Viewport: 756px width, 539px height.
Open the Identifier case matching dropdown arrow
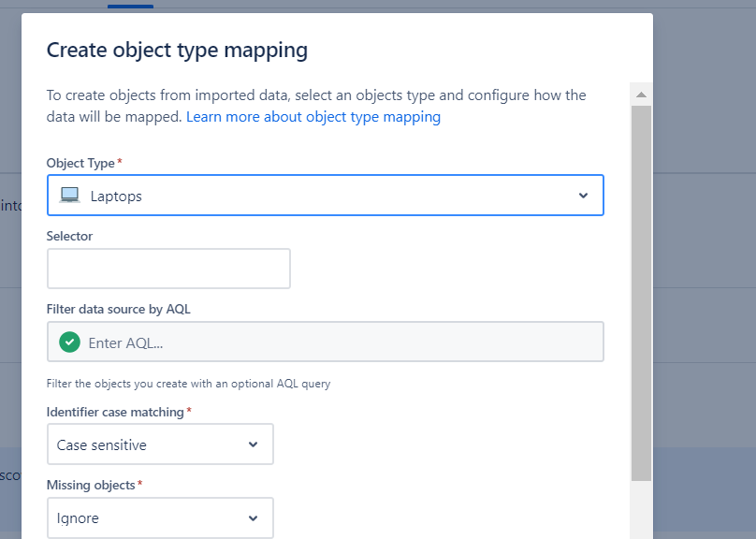[x=253, y=444]
